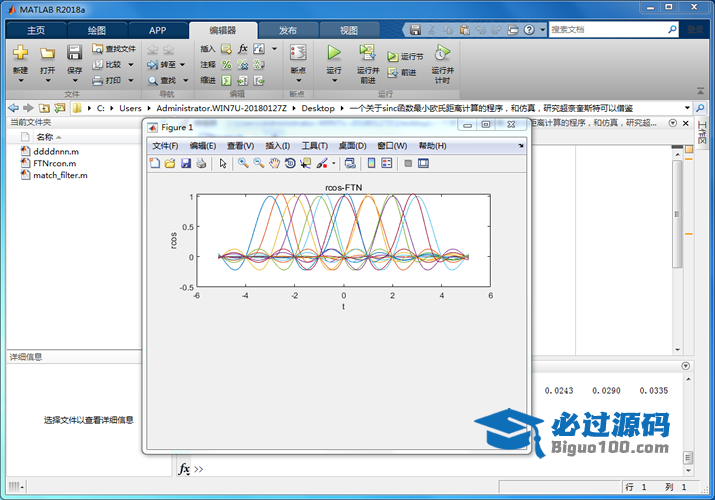Click the Hide Plot Tools icon
Image resolution: width=715 pixels, height=500 pixels.
(x=408, y=163)
